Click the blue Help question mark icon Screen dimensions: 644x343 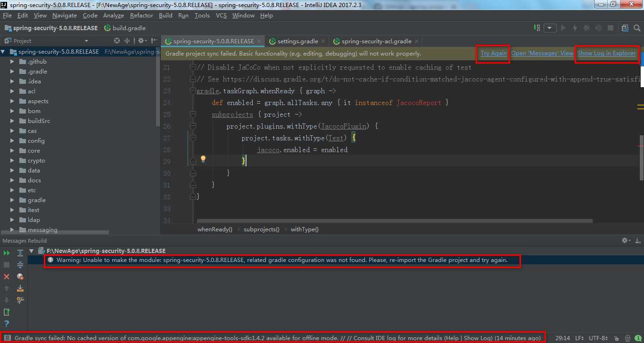point(7,324)
